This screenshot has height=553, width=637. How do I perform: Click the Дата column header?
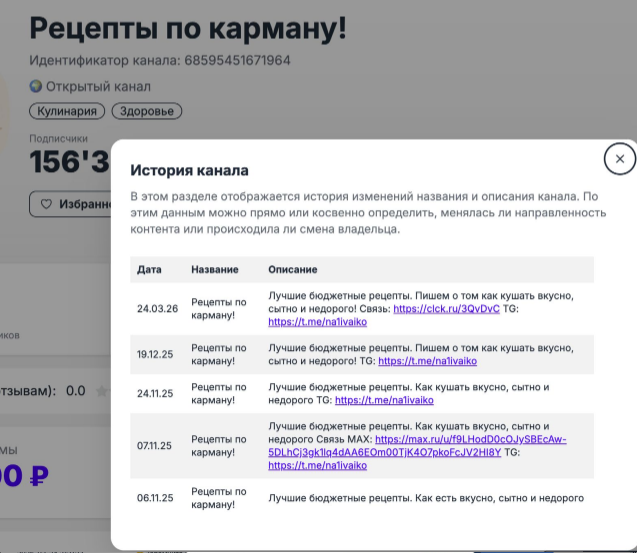click(x=149, y=270)
